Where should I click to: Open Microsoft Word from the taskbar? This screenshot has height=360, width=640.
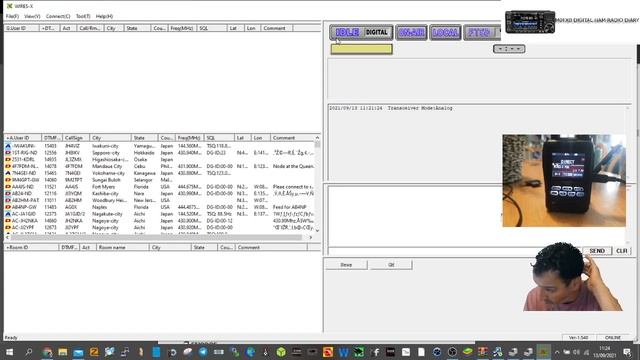click(343, 352)
